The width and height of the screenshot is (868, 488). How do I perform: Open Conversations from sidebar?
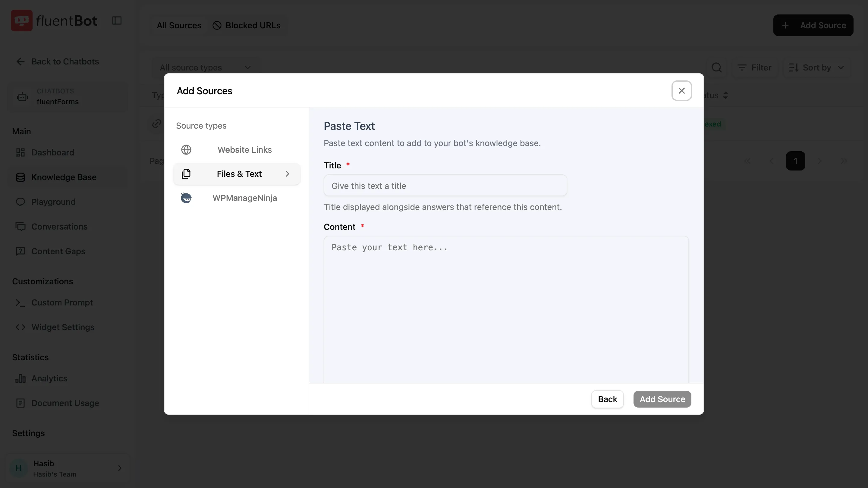(68, 227)
